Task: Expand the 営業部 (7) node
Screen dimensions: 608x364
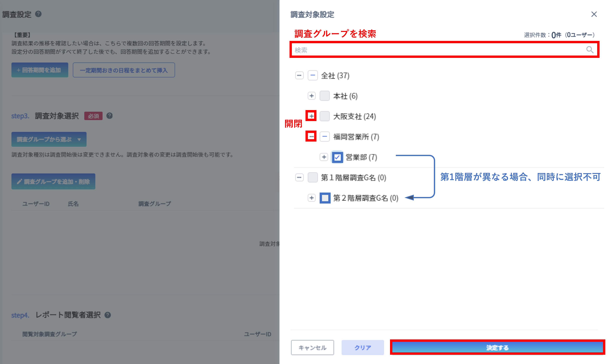Action: pos(324,157)
